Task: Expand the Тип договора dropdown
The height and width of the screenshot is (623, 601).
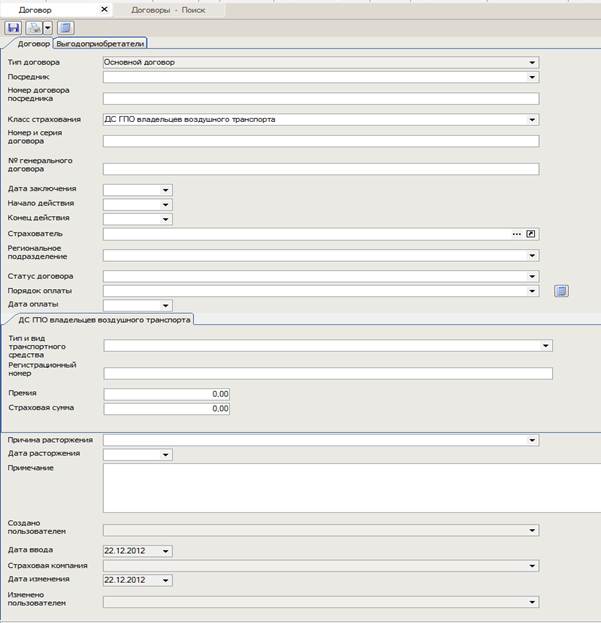Action: click(x=533, y=62)
